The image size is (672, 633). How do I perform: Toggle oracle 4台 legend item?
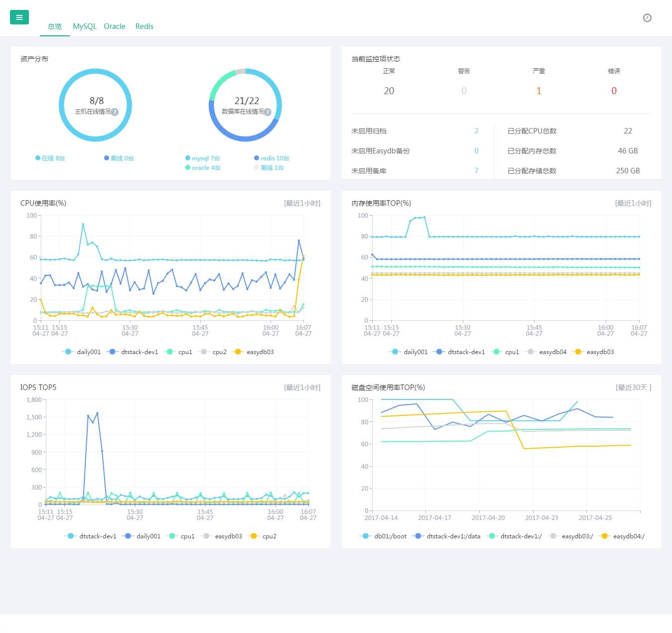203,168
